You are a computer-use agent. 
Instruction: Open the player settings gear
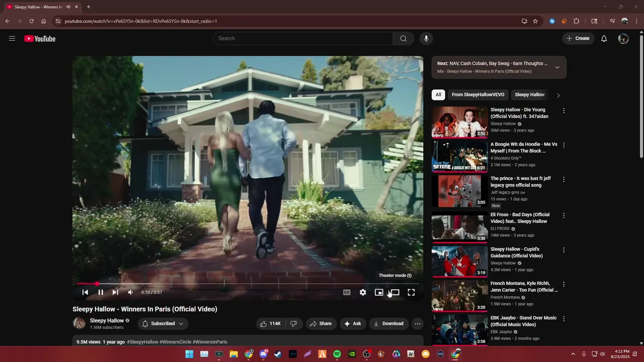coord(363,292)
